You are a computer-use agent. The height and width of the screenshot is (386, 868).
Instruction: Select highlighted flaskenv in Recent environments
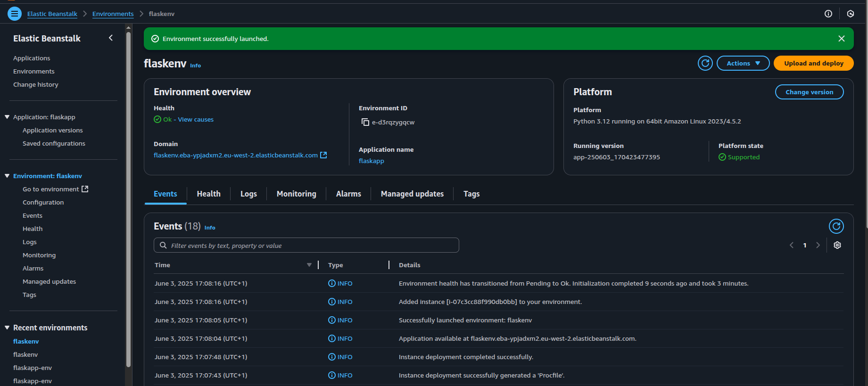point(26,341)
